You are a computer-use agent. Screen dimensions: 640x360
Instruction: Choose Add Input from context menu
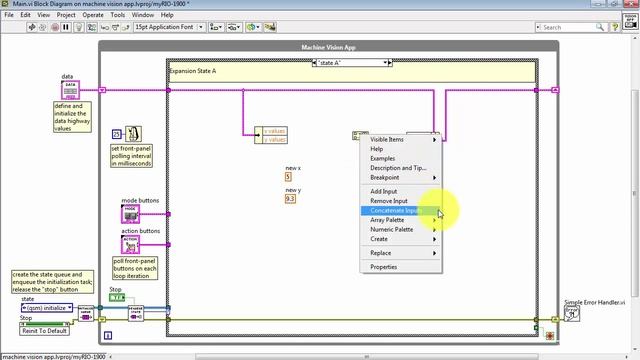(x=401, y=191)
